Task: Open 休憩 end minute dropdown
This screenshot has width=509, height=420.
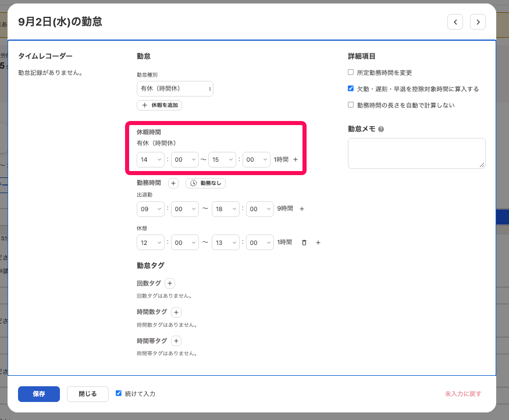Action: pyautogui.click(x=260, y=243)
